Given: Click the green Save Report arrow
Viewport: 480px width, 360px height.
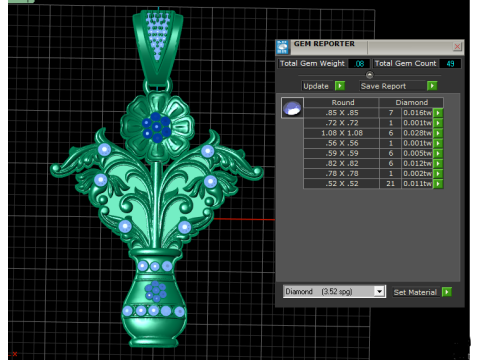Looking at the screenshot, I should (x=432, y=86).
